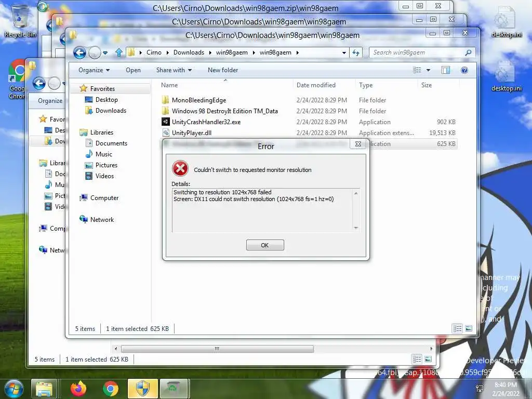This screenshot has height=399, width=532.
Task: Select the upper desktop.ini desktop file
Action: pos(507,22)
